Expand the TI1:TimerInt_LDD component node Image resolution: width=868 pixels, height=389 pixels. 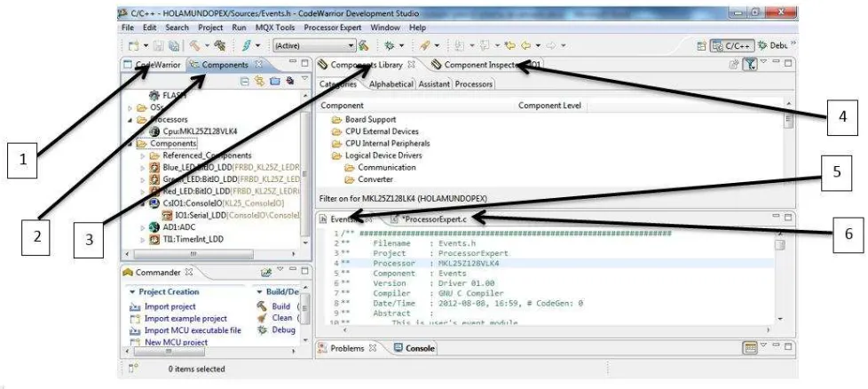[x=143, y=240]
